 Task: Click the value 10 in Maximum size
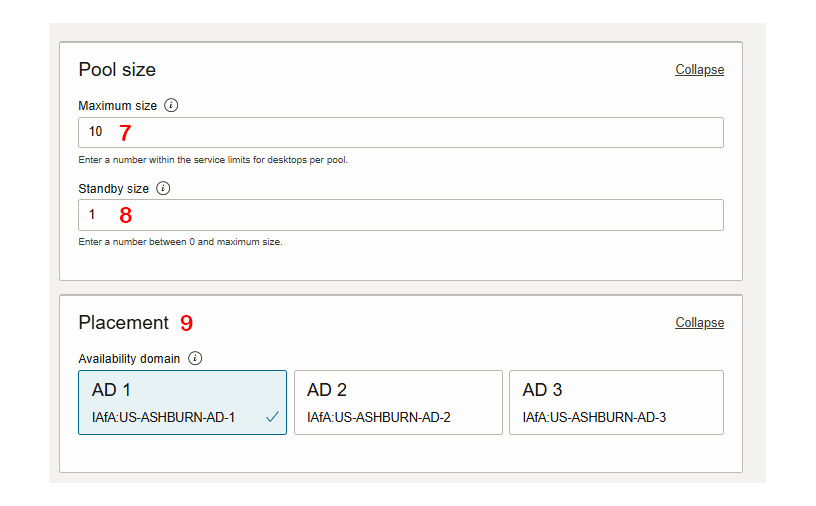(95, 132)
